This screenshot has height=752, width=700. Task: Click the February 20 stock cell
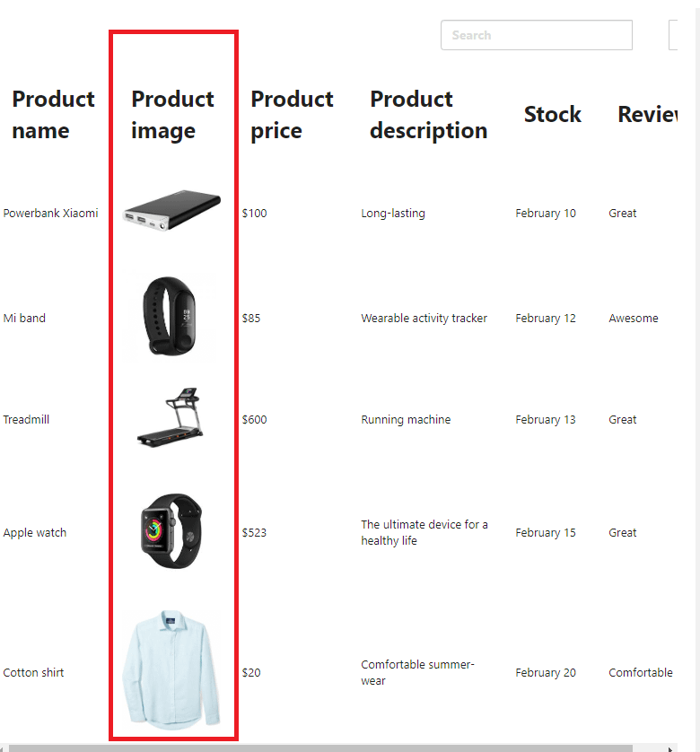click(x=545, y=673)
